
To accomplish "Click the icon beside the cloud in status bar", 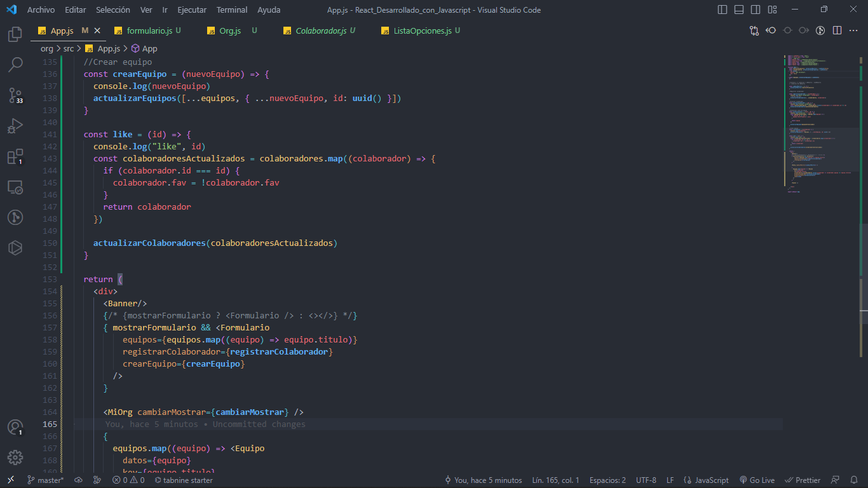I will pyautogui.click(x=97, y=480).
